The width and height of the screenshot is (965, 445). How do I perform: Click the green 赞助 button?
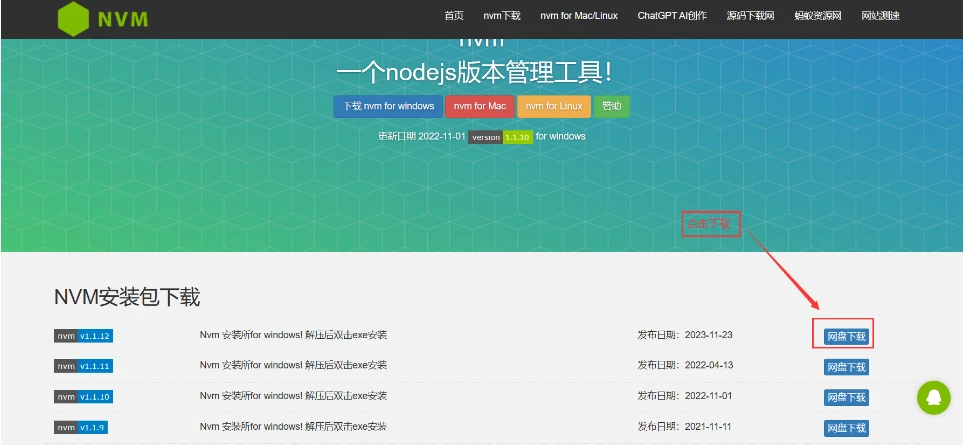click(611, 106)
